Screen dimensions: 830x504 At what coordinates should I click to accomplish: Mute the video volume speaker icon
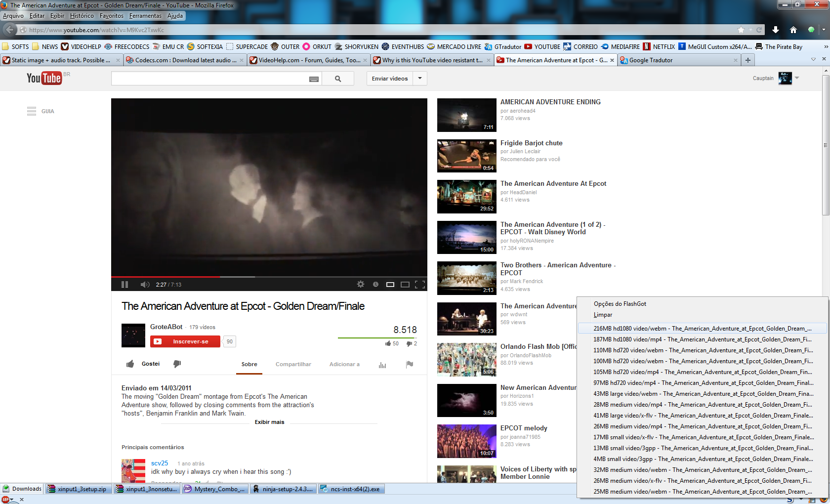(145, 285)
